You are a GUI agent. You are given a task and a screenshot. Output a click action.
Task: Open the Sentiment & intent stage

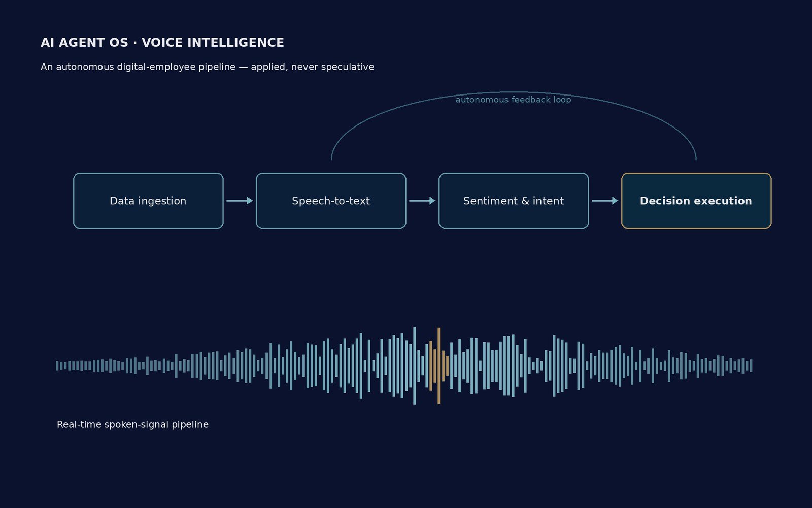(514, 201)
